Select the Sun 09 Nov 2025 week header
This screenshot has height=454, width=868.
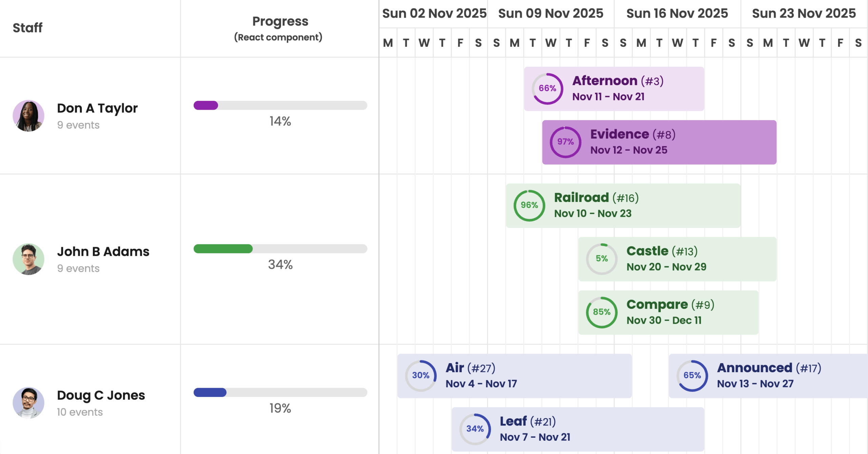click(x=551, y=14)
